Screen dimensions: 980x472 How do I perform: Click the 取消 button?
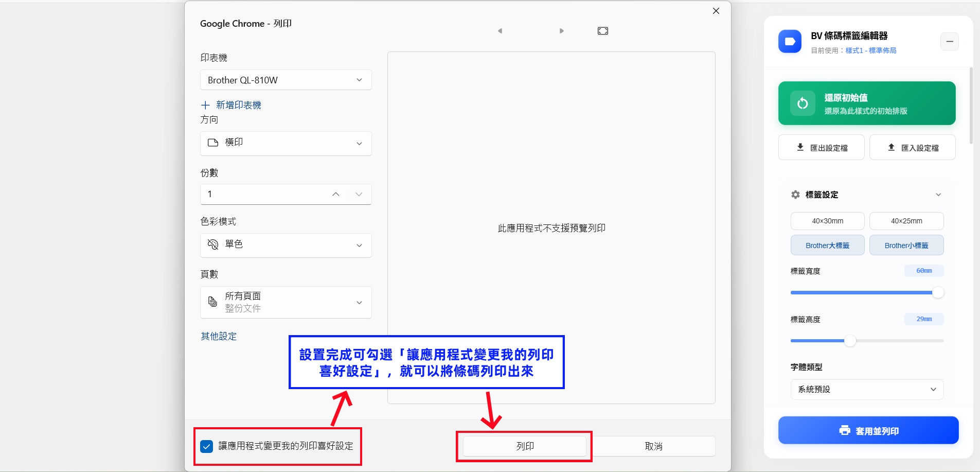[x=653, y=446]
